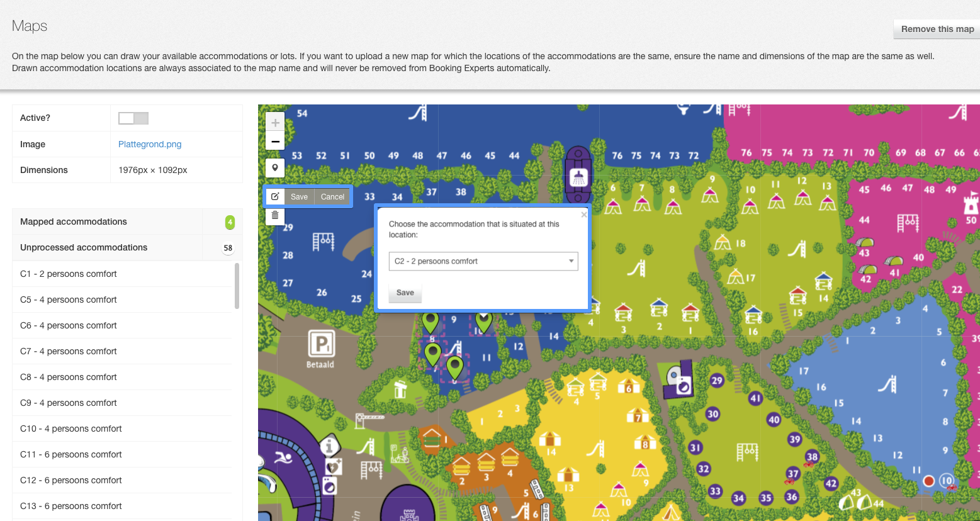980x521 pixels.
Task: Select C9 - 4 persoons comfort
Action: click(123, 403)
